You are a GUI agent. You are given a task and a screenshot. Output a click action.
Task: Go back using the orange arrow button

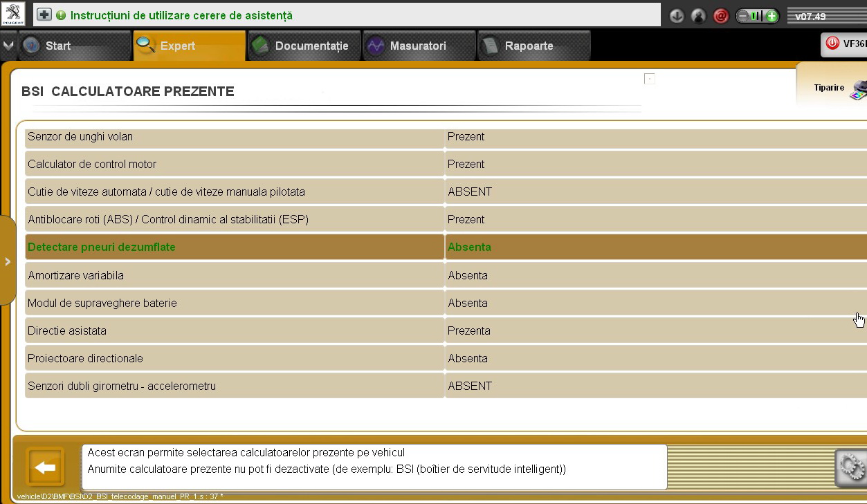pyautogui.click(x=45, y=468)
